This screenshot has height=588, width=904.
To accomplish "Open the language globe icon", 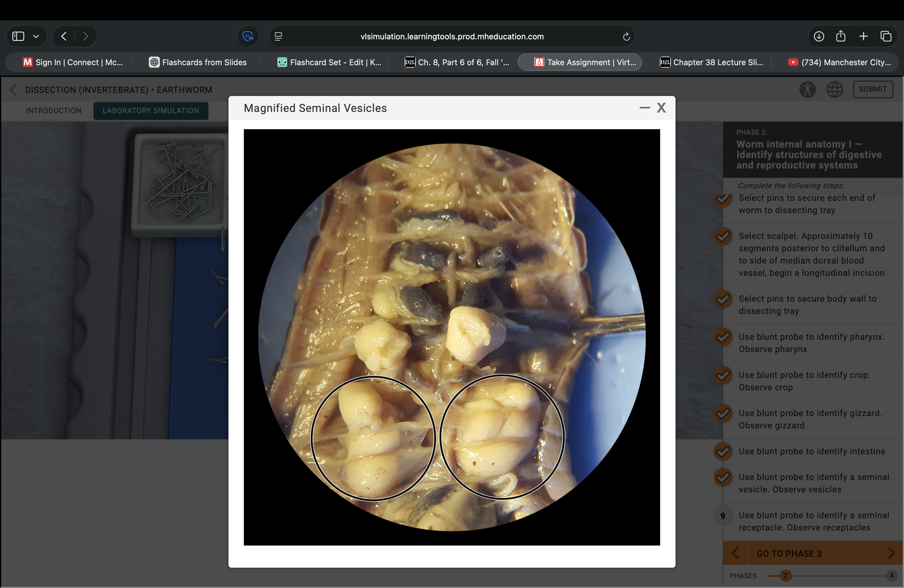I will click(835, 89).
